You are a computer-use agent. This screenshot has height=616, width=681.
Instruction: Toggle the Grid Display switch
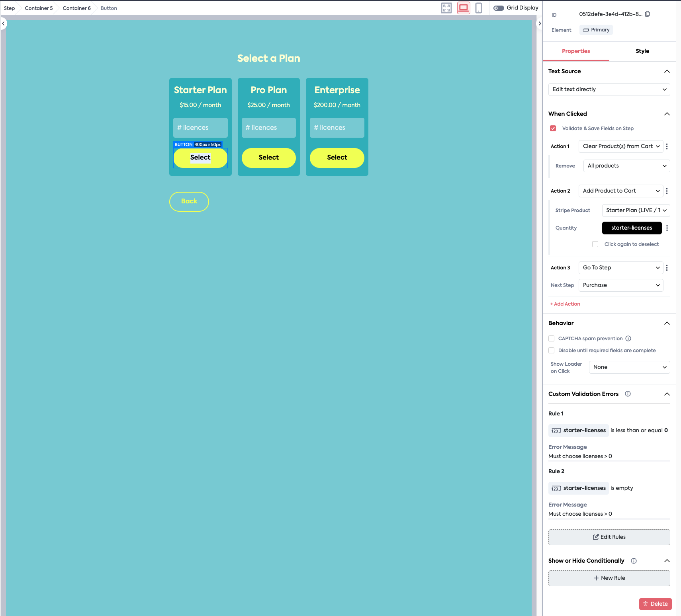tap(499, 8)
